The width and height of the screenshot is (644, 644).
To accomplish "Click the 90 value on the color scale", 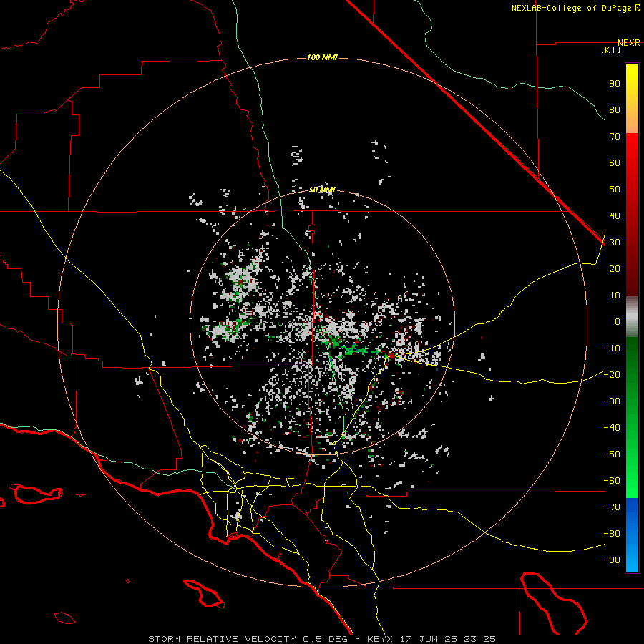I will [615, 84].
